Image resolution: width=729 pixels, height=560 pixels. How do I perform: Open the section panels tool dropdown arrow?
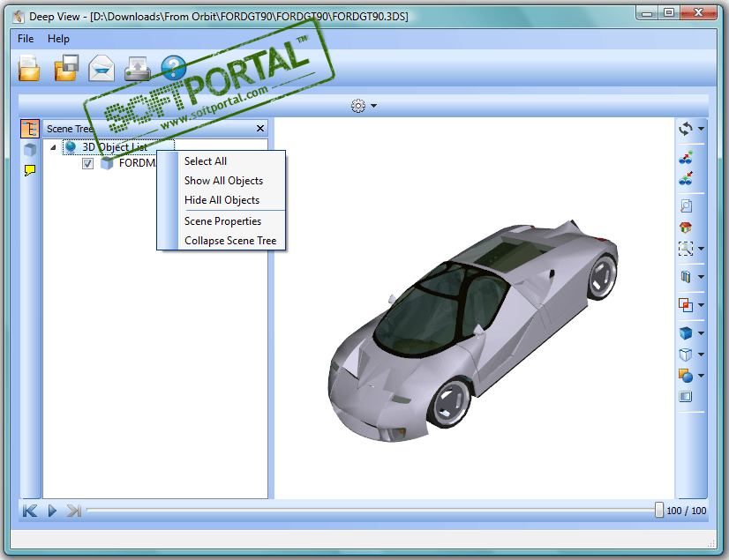point(701,277)
